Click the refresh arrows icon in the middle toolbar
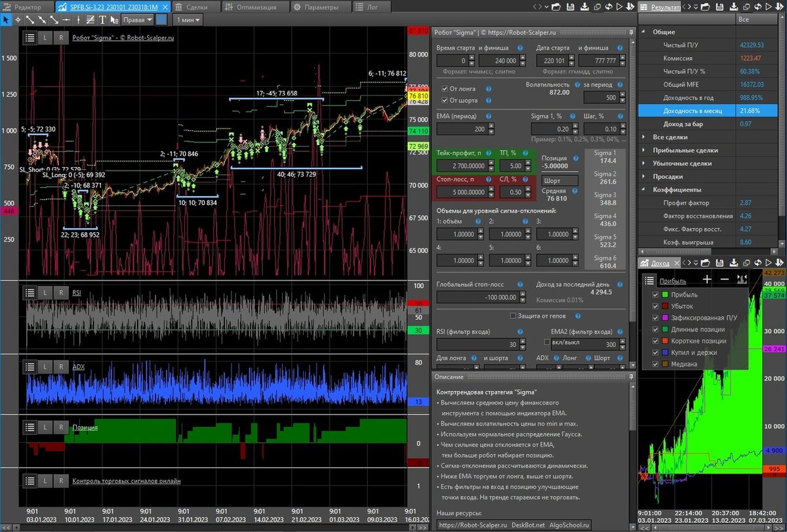This screenshot has height=532, width=787. pos(608,7)
